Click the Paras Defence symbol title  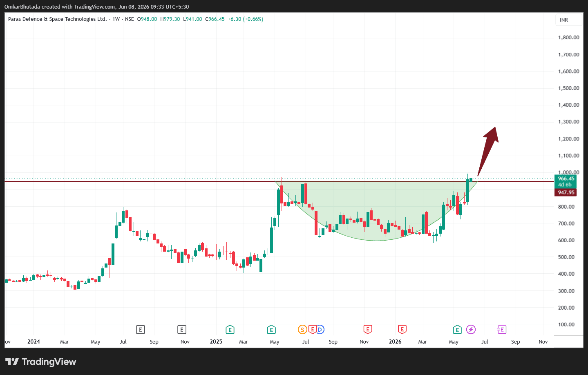click(x=58, y=19)
